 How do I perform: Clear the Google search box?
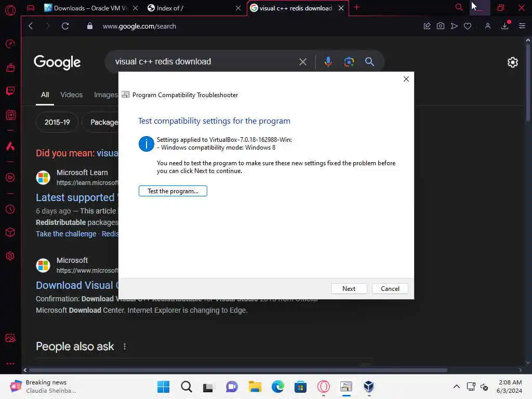point(303,62)
